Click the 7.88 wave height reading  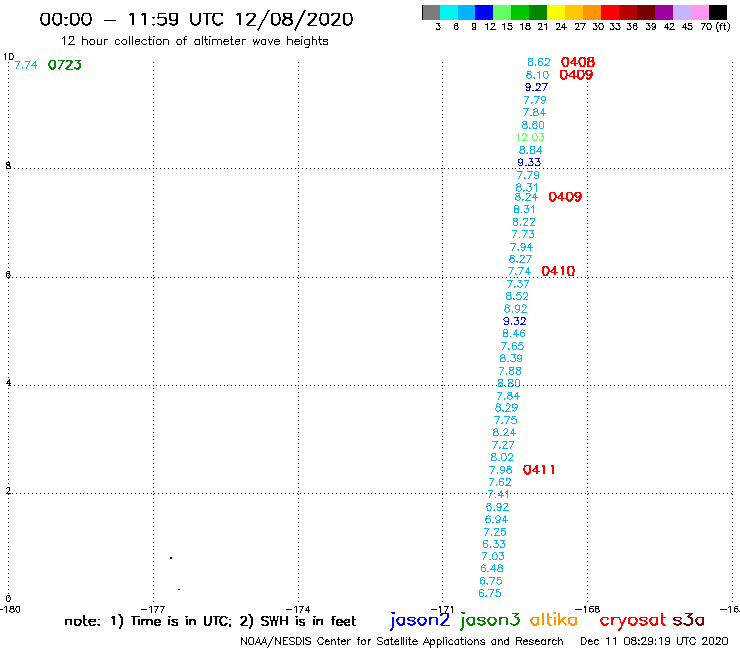pos(510,371)
